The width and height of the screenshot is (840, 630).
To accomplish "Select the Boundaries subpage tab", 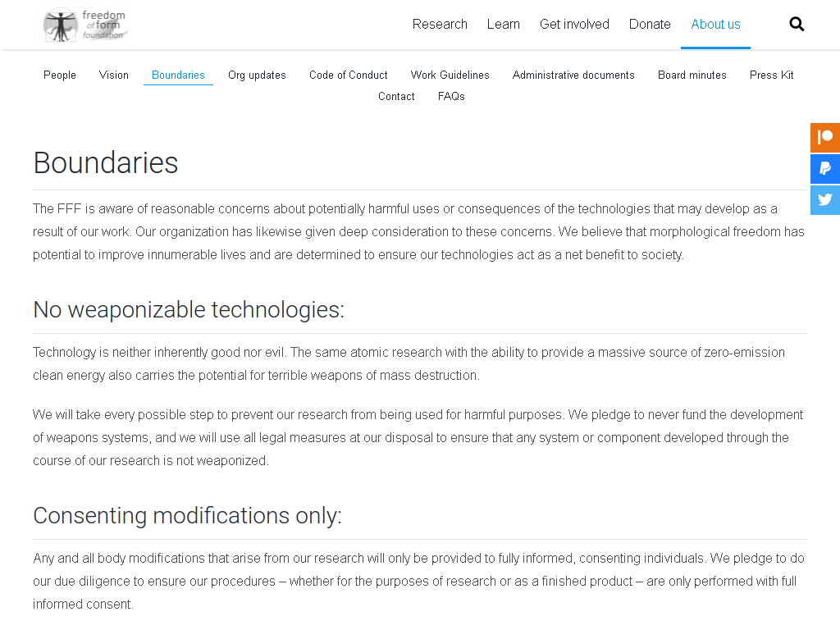I will click(178, 75).
